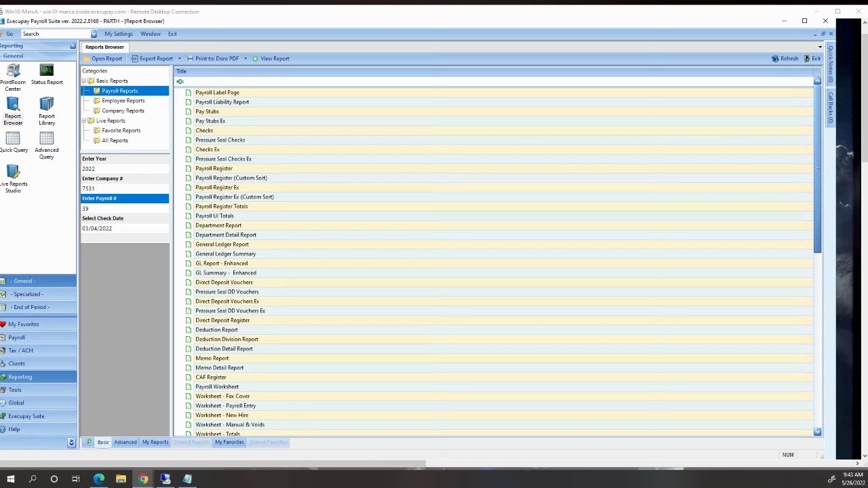Viewport: 868px width, 488px height.
Task: Expand the - General - sidebar section
Action: (x=38, y=281)
